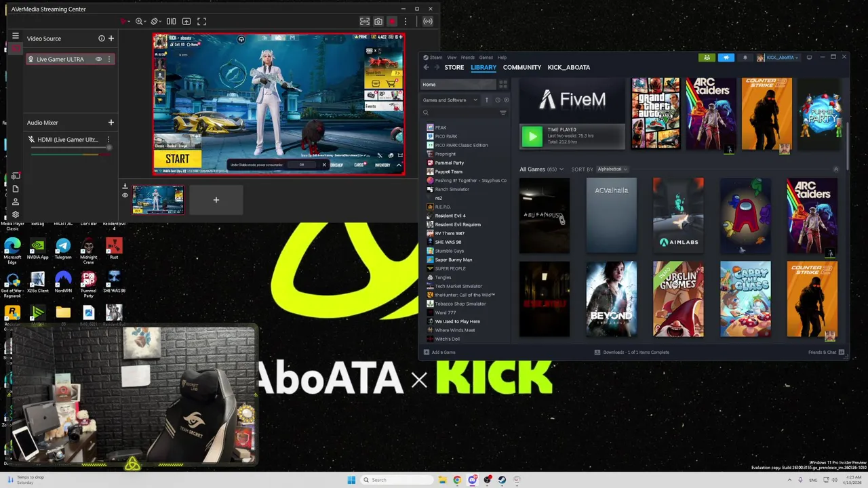The height and width of the screenshot is (488, 868).
Task: Hide the Live Gamer ULTRA source
Action: (98, 59)
